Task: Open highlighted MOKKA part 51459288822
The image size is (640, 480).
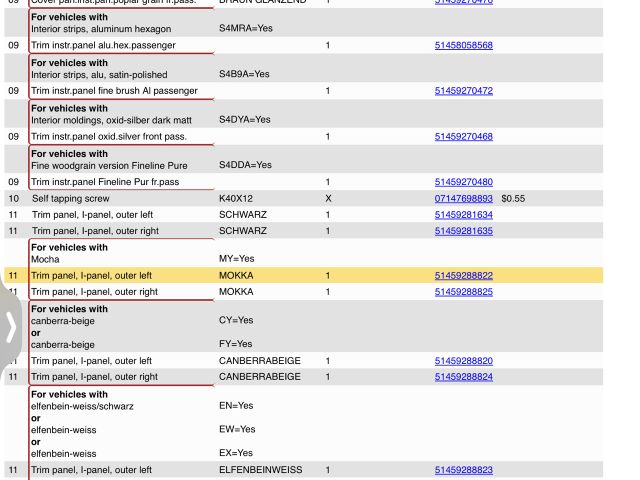Action: (x=463, y=275)
